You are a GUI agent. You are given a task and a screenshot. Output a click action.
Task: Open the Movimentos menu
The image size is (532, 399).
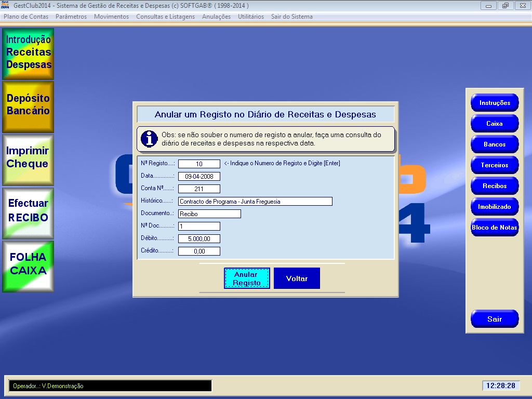(111, 17)
